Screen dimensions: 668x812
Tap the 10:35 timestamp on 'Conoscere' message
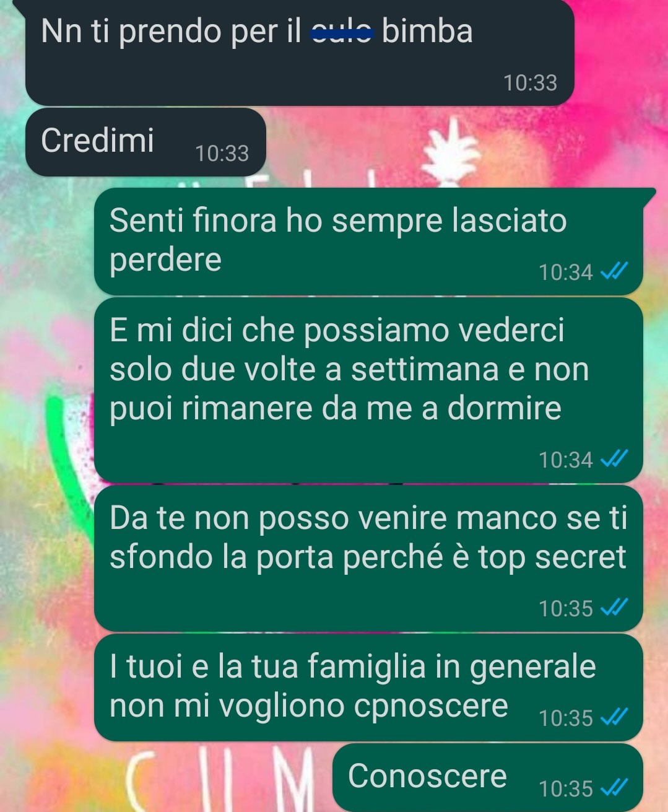pyautogui.click(x=566, y=788)
